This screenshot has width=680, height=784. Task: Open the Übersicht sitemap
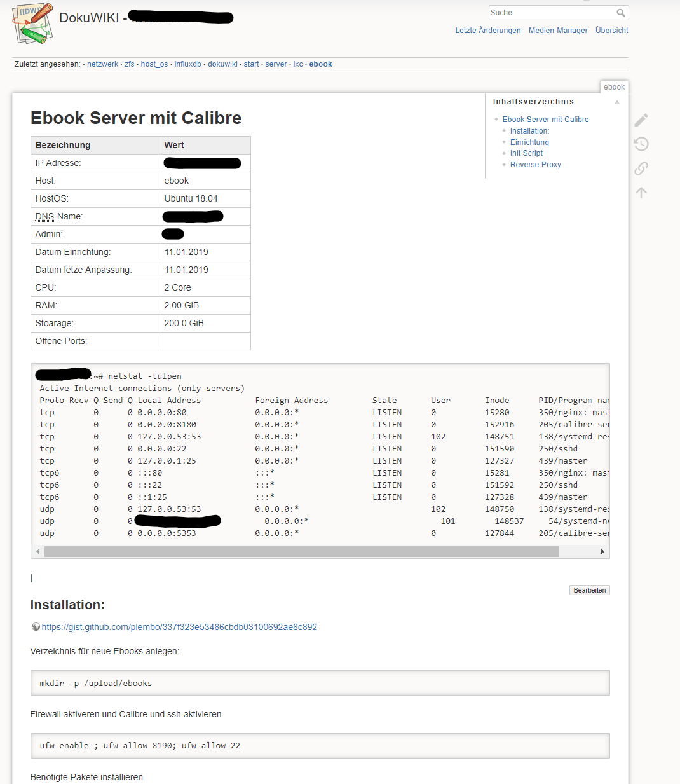tap(611, 31)
